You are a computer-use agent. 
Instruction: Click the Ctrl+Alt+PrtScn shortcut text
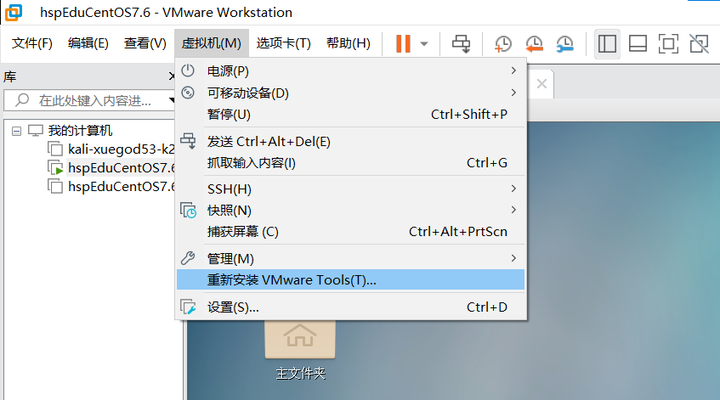point(458,232)
